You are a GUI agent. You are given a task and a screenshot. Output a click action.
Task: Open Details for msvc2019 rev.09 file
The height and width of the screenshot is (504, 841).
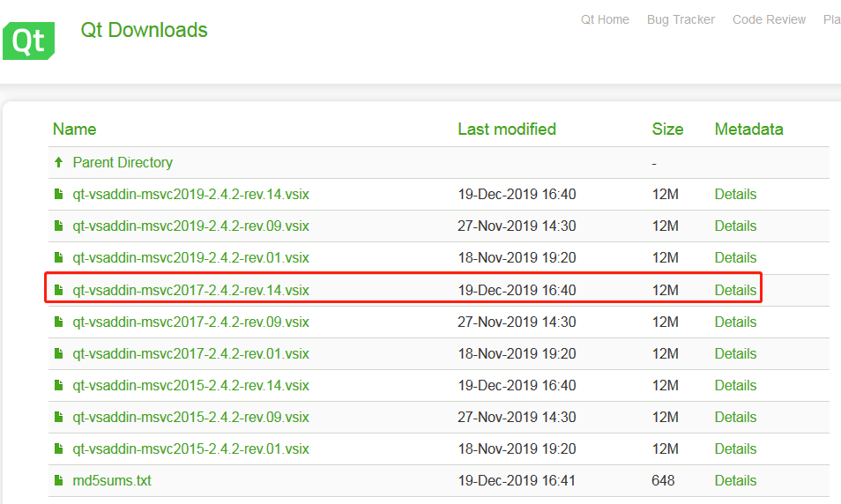pos(735,226)
